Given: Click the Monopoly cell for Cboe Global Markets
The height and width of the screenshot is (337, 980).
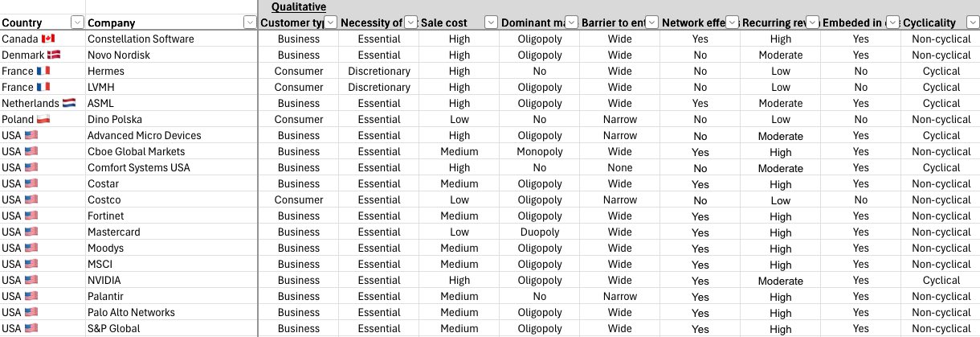Looking at the screenshot, I should 539,151.
